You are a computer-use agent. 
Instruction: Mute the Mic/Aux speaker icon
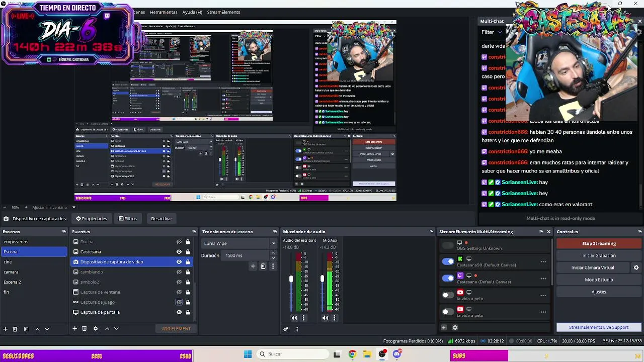click(325, 318)
